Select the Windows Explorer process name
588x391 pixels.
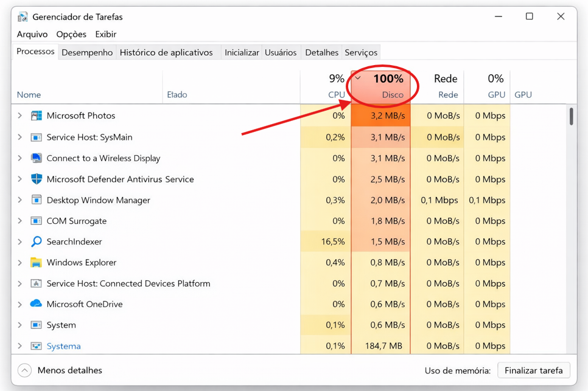tap(82, 263)
